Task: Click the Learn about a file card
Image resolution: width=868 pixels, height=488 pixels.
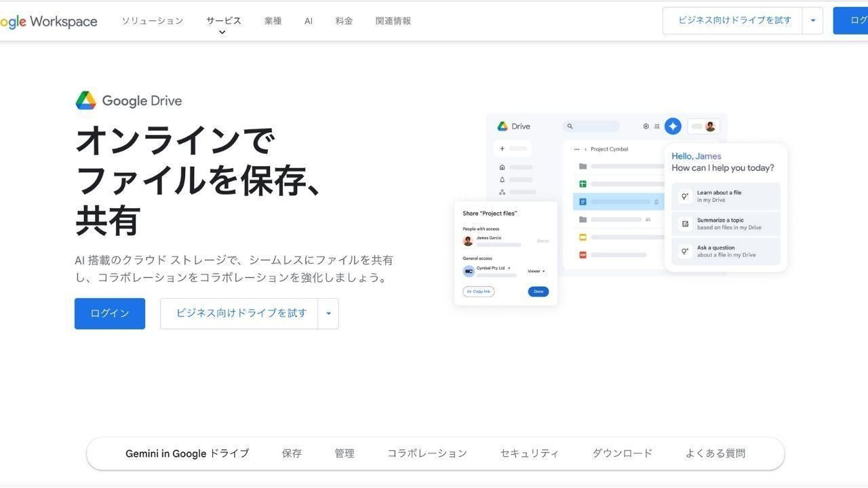Action: click(x=726, y=197)
